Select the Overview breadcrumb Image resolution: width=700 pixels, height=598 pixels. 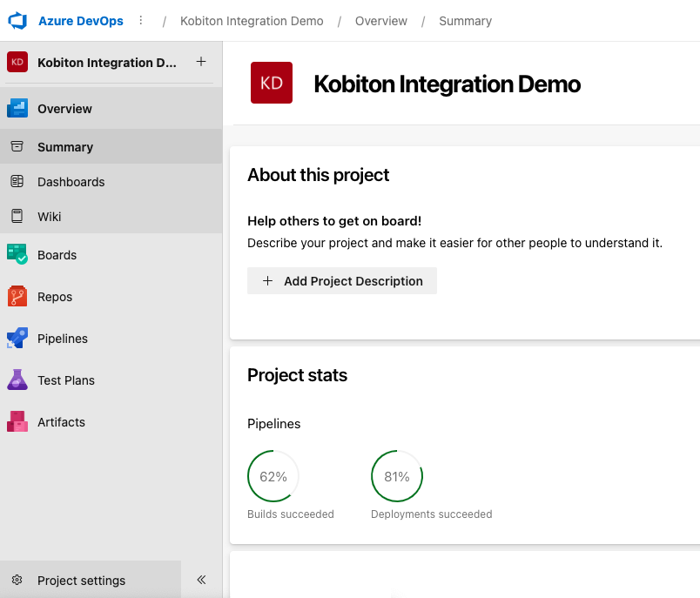pos(381,21)
